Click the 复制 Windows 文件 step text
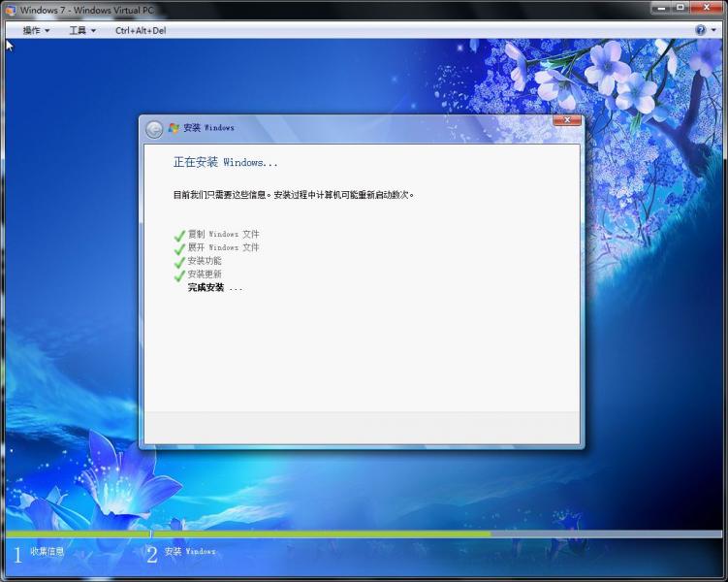 coord(223,234)
